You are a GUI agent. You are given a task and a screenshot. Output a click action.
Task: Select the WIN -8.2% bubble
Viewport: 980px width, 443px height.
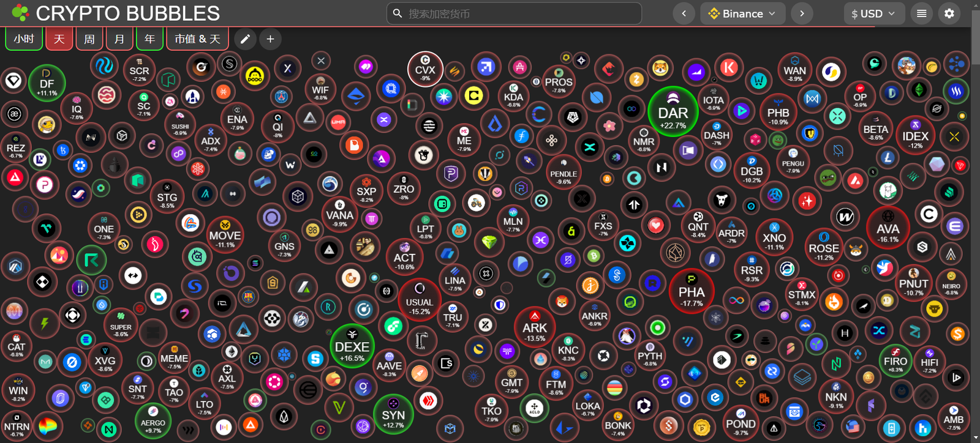pos(18,390)
